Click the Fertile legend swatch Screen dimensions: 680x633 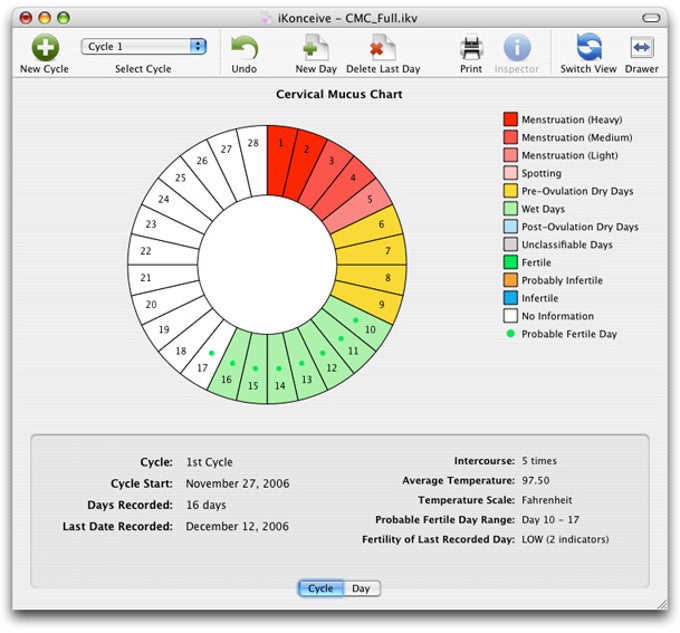[x=510, y=262]
